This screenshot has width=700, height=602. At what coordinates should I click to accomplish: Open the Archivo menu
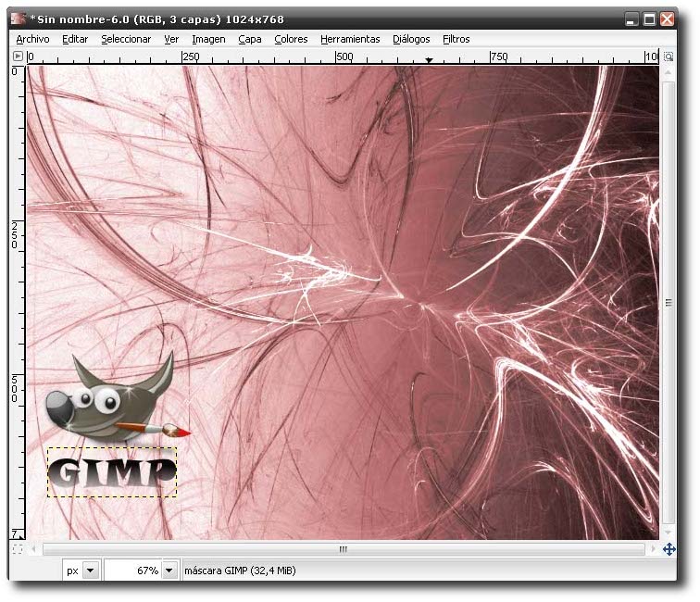click(32, 39)
